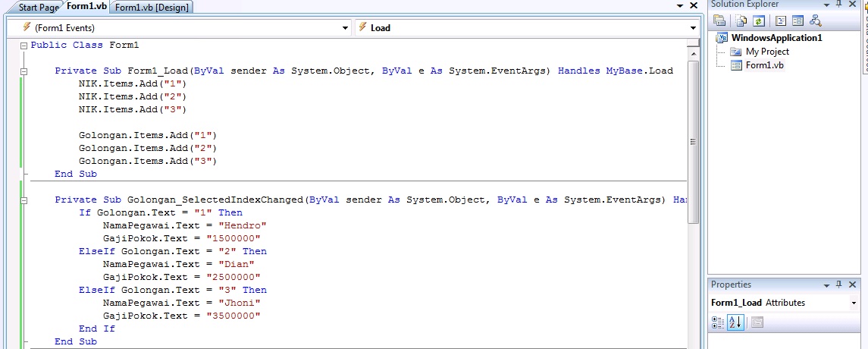The height and width of the screenshot is (349, 868).
Task: Open View Class Diagram icon
Action: point(815,21)
